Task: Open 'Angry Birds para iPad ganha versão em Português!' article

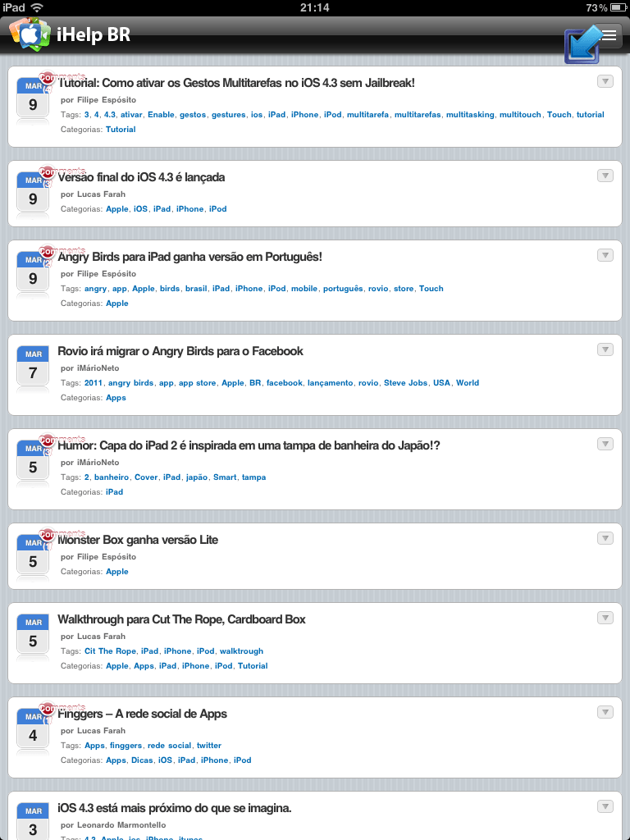Action: click(189, 257)
